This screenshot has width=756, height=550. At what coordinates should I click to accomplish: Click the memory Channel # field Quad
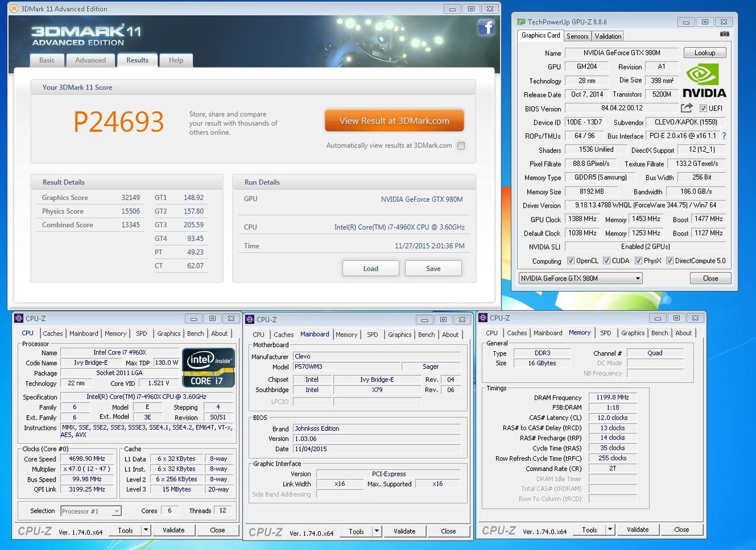[x=655, y=353]
